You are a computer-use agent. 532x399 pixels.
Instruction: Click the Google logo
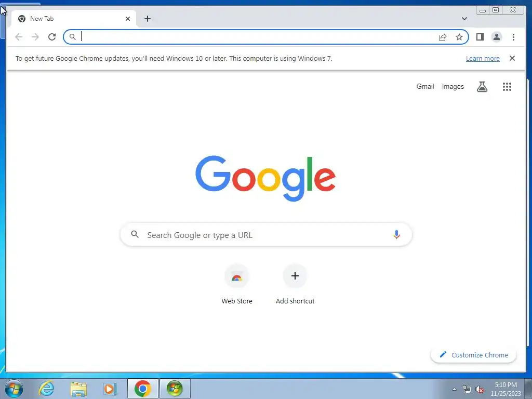pyautogui.click(x=265, y=179)
